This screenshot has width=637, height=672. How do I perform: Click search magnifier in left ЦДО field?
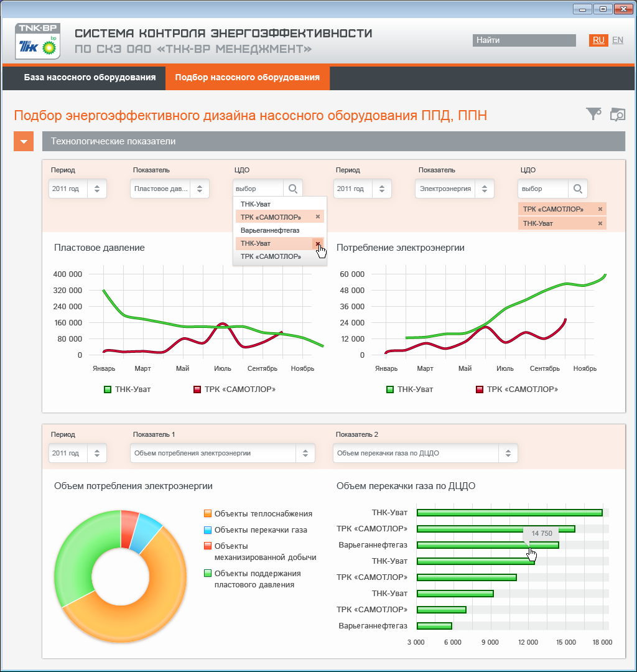click(293, 189)
